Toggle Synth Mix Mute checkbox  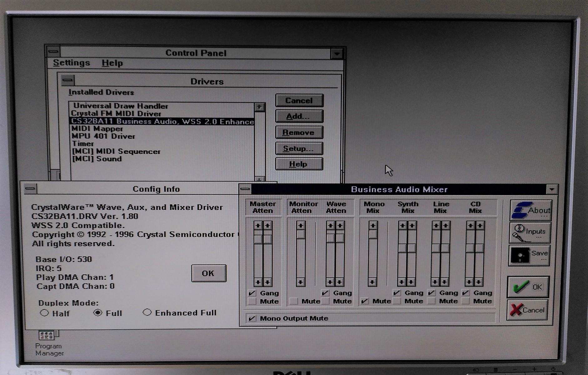(x=397, y=301)
